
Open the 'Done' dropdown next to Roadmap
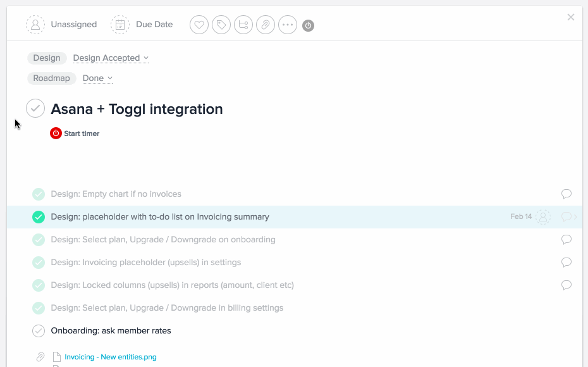[x=97, y=78]
